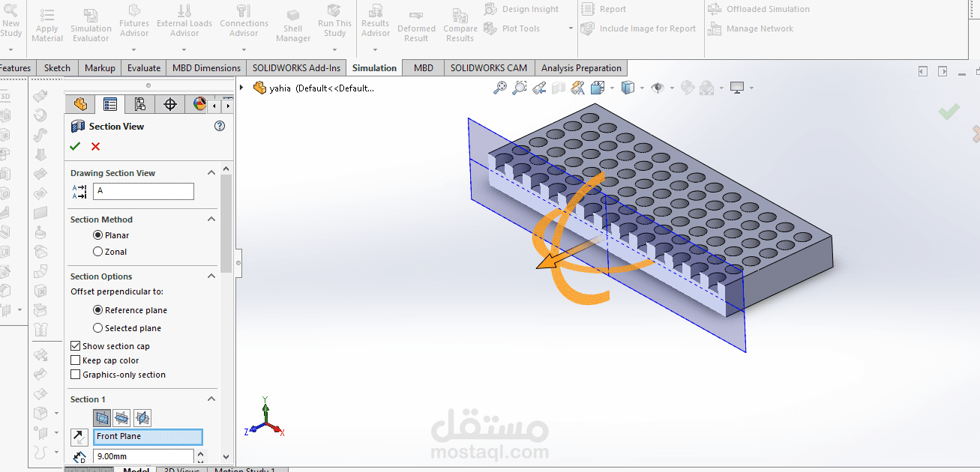Screen dimensions: 980x472
Task: Click the Front Plane reference selection box
Action: [148, 437]
